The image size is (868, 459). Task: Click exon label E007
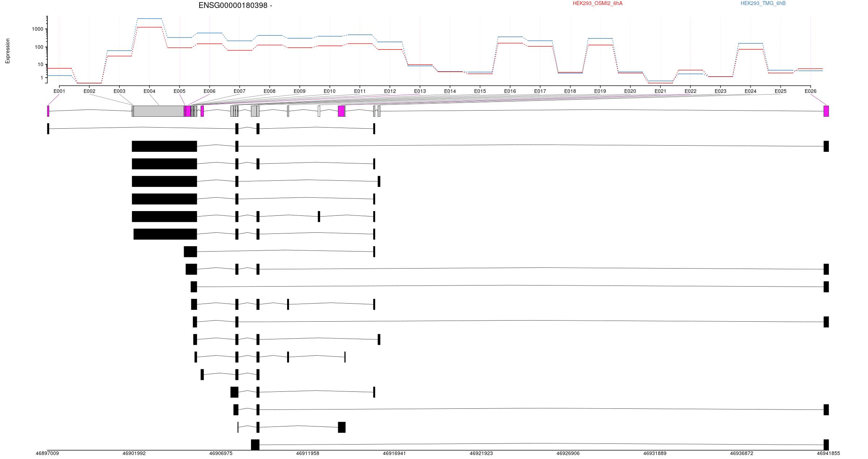click(x=239, y=91)
